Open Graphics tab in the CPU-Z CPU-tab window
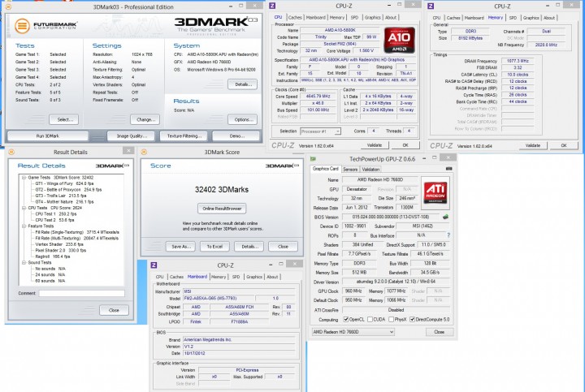This screenshot has height=392, width=585. point(372,17)
